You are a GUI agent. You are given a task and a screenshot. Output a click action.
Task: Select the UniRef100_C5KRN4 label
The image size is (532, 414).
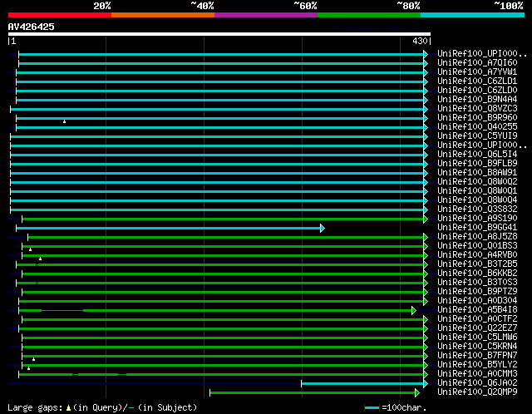click(477, 347)
